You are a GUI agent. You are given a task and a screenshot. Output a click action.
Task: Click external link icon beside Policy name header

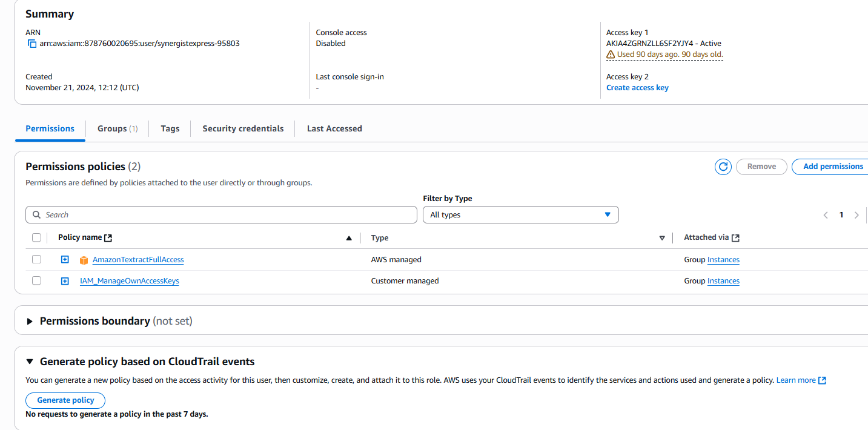pyautogui.click(x=108, y=238)
